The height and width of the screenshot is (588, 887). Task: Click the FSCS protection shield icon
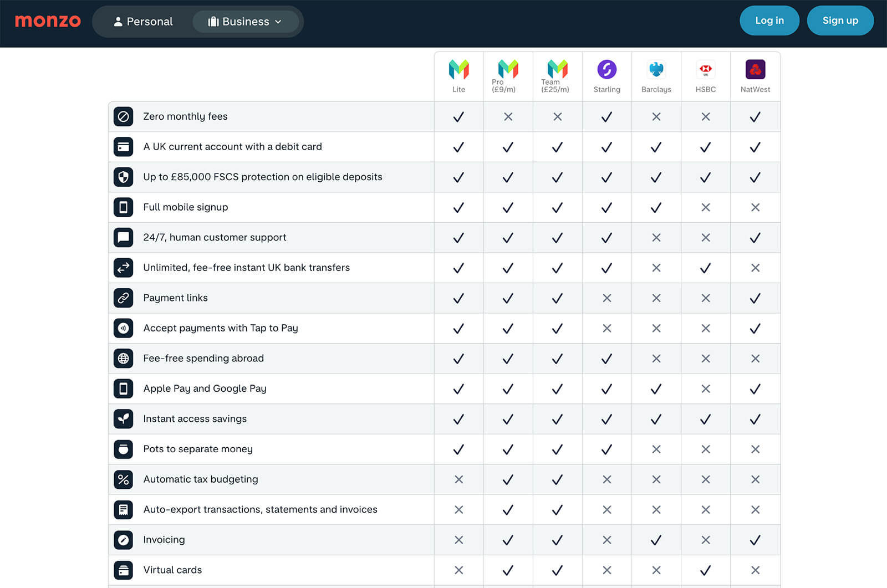124,177
